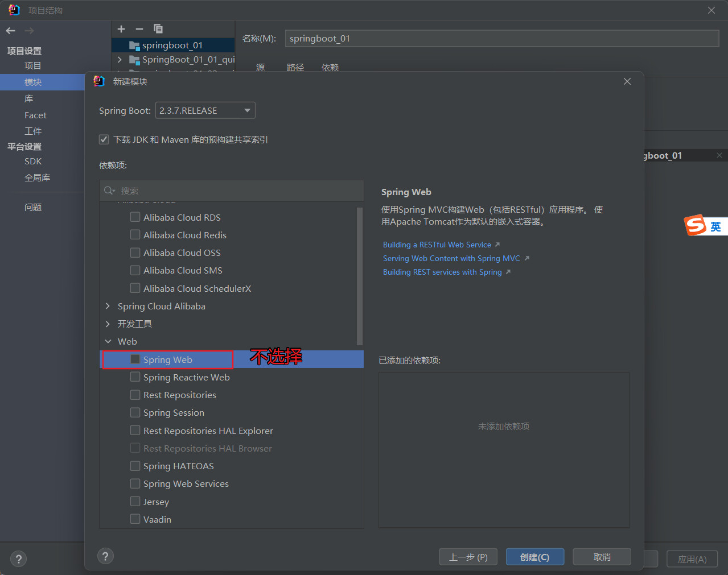Click the search magnifier icon

coord(109,191)
